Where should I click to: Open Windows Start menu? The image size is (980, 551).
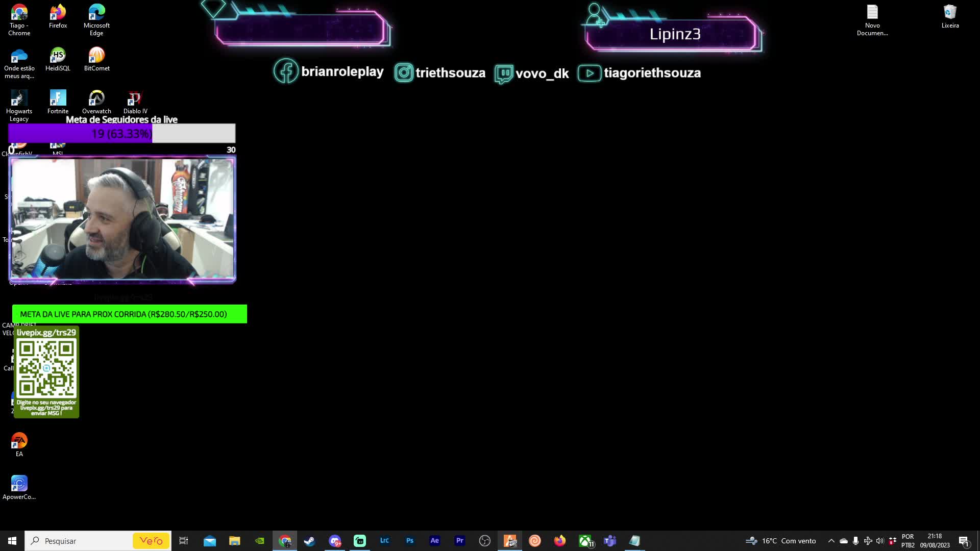[12, 541]
